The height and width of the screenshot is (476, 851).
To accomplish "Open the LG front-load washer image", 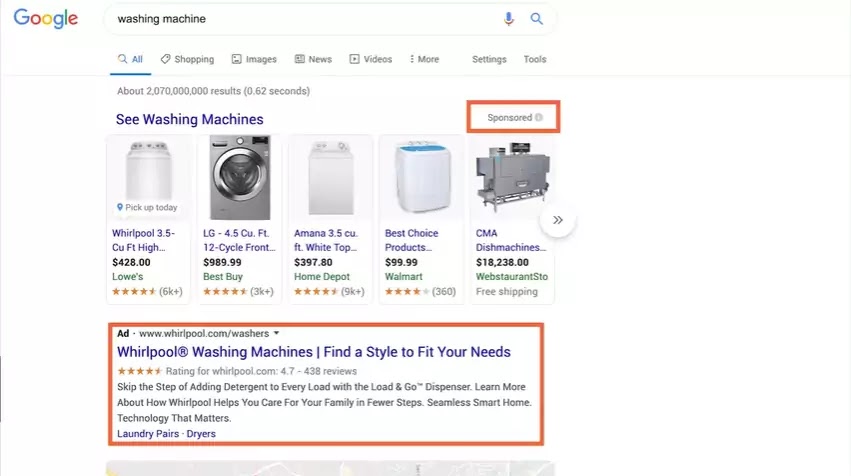I will click(239, 177).
